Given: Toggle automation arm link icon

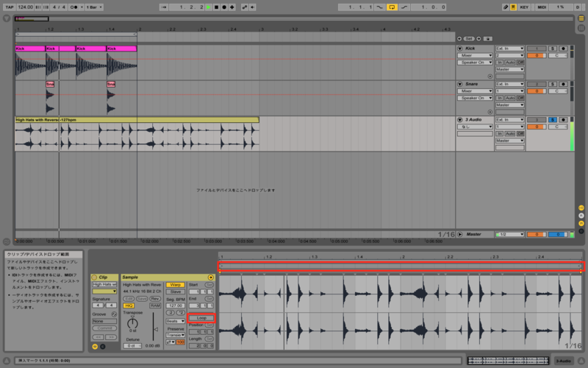Looking at the screenshot, I should pyautogui.click(x=245, y=7).
